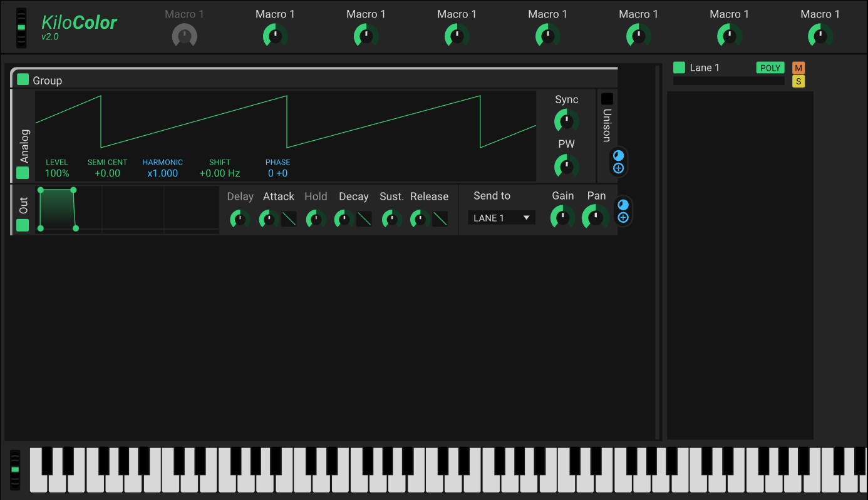
Task: Open the Send to LANE 1 dropdown
Action: [501, 217]
